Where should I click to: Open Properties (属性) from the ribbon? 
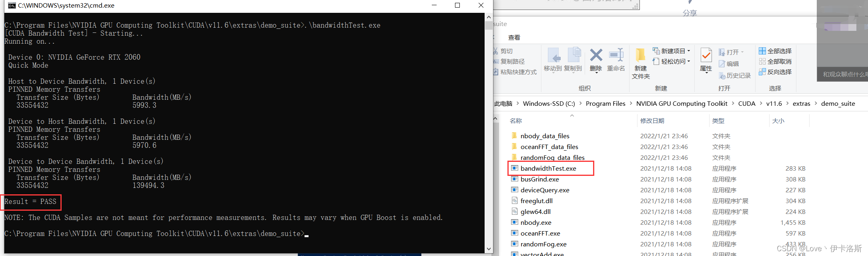coord(706,60)
